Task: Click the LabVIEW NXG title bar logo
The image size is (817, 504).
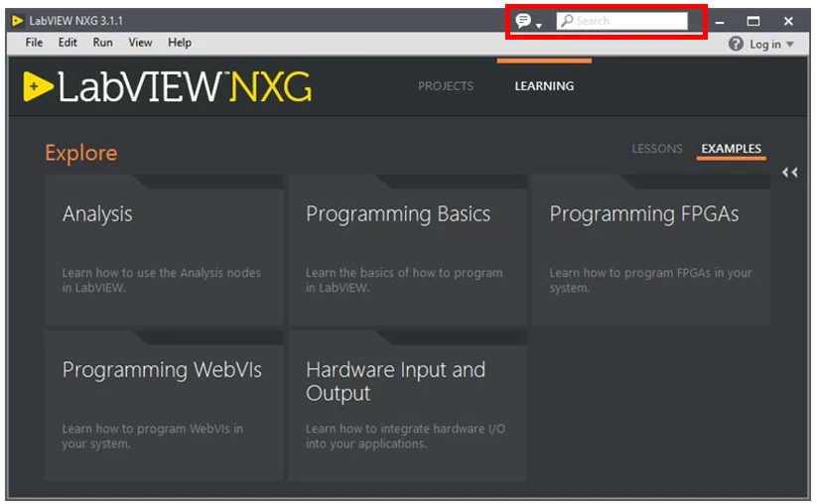Action: pyautogui.click(x=18, y=21)
